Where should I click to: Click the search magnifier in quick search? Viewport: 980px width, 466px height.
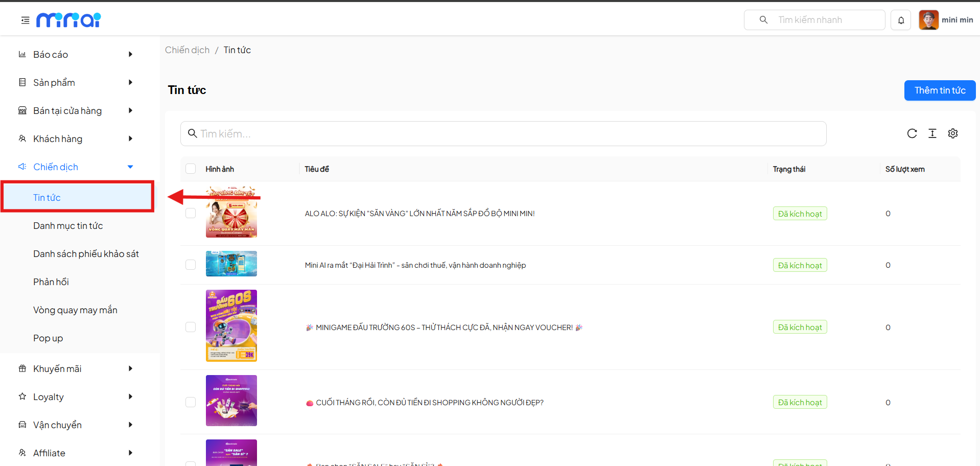point(763,20)
